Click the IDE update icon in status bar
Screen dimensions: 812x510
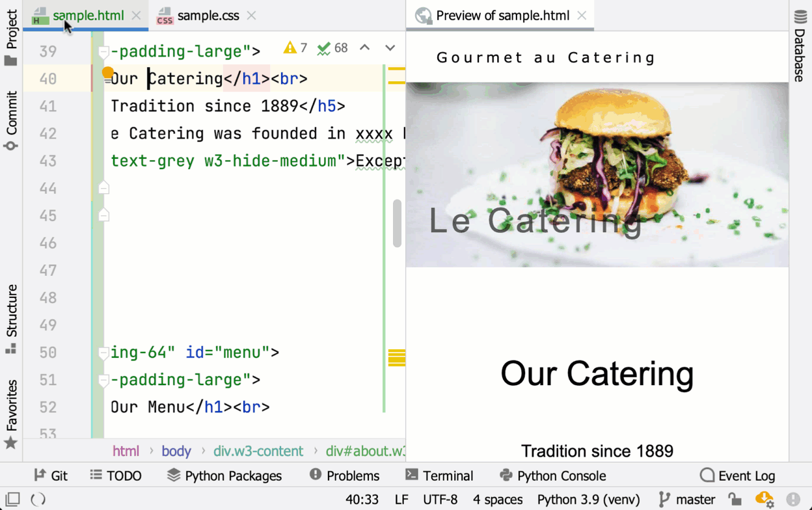pos(764,500)
